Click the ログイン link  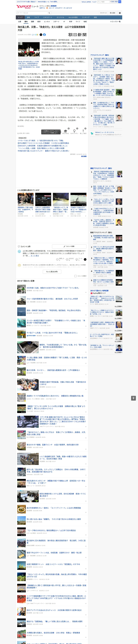42,8
